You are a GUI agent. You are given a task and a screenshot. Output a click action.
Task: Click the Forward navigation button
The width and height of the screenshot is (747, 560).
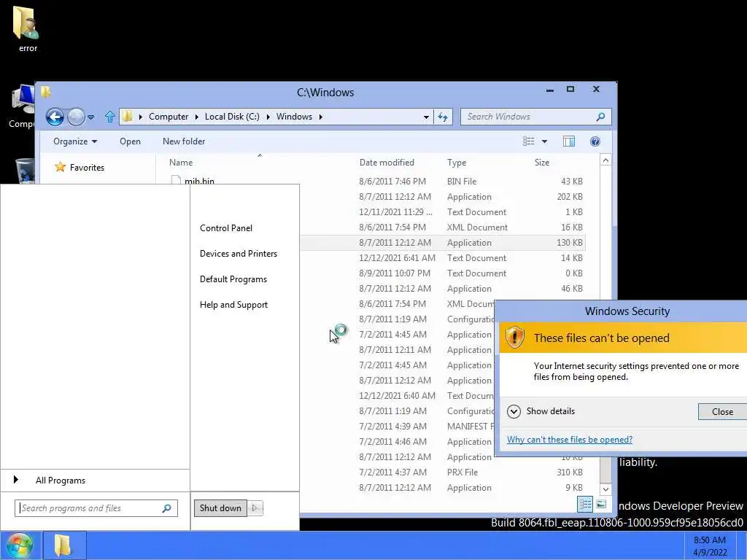(76, 117)
